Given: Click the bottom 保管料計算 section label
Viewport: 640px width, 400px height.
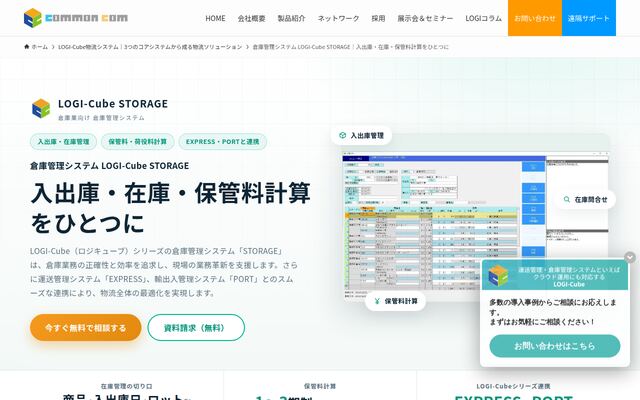Looking at the screenshot, I should click(320, 386).
